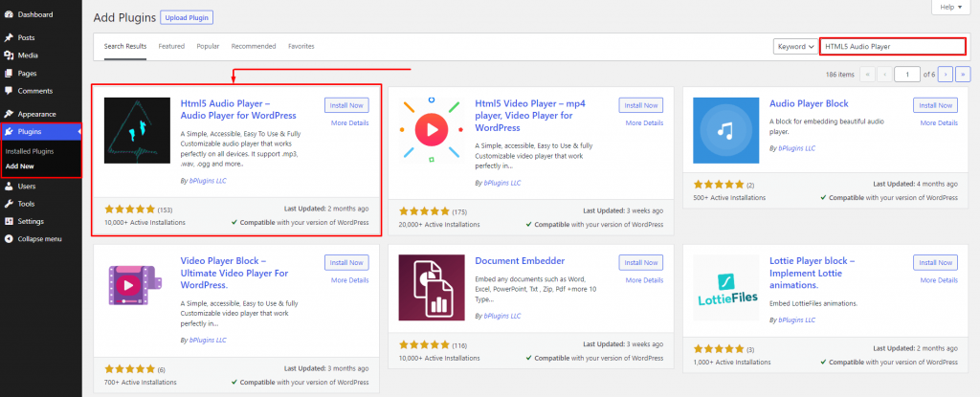Click Audio Player Block music note icon
Viewport: 980px width, 397px height.
point(725,130)
